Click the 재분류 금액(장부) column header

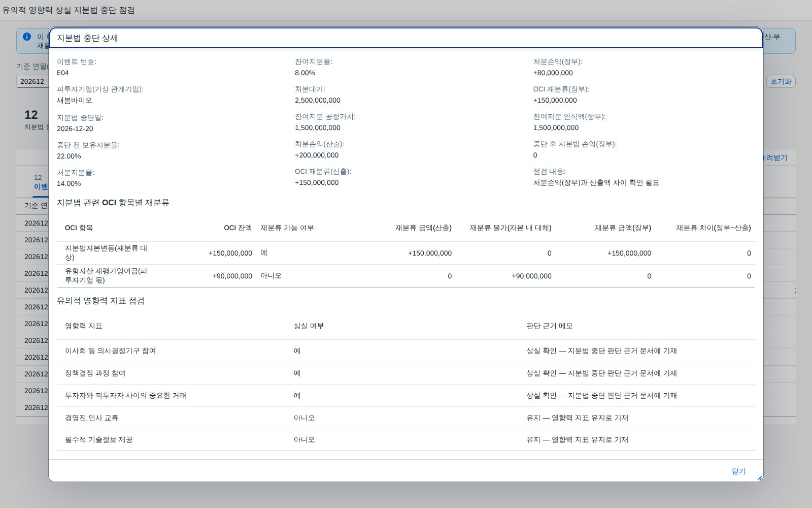pos(623,228)
